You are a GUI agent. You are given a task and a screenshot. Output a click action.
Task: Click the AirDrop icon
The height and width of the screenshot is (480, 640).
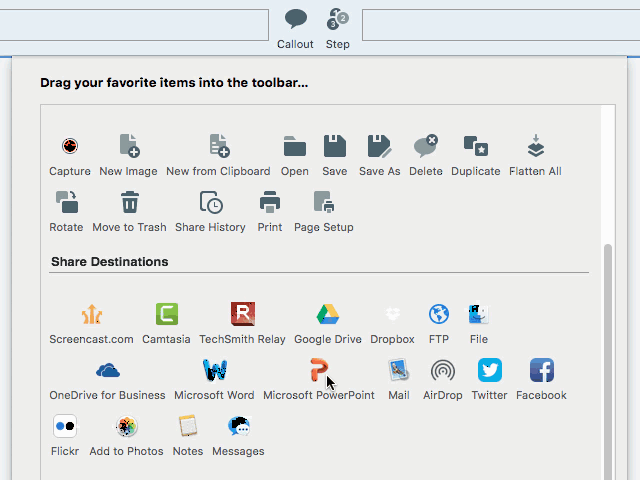point(443,371)
